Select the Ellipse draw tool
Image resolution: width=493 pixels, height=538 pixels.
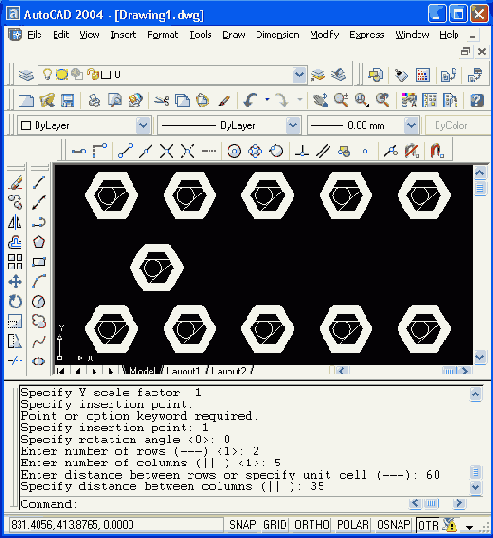tap(38, 361)
